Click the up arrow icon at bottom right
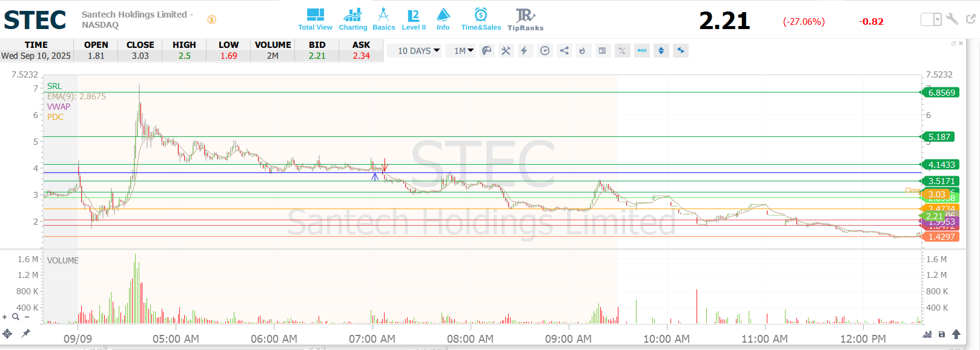 pyautogui.click(x=956, y=334)
